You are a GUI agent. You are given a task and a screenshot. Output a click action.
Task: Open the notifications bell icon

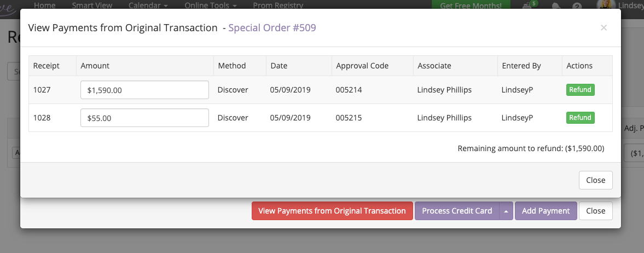[x=556, y=6]
